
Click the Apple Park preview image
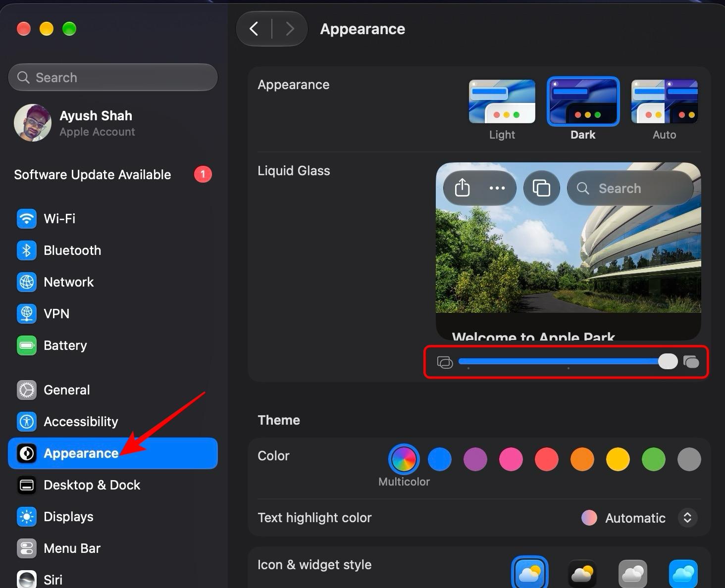point(569,251)
